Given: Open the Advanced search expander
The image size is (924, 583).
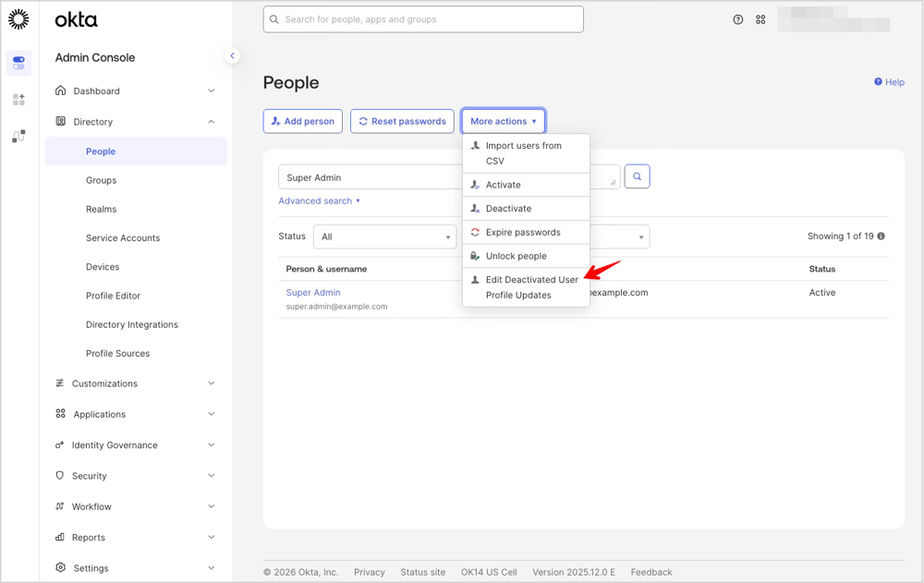Looking at the screenshot, I should point(319,200).
